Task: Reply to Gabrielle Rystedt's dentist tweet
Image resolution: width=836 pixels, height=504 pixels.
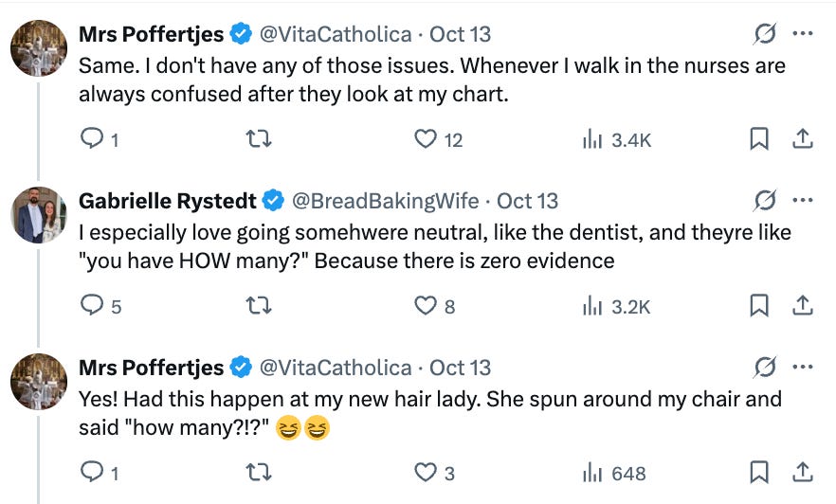Action: 92,306
